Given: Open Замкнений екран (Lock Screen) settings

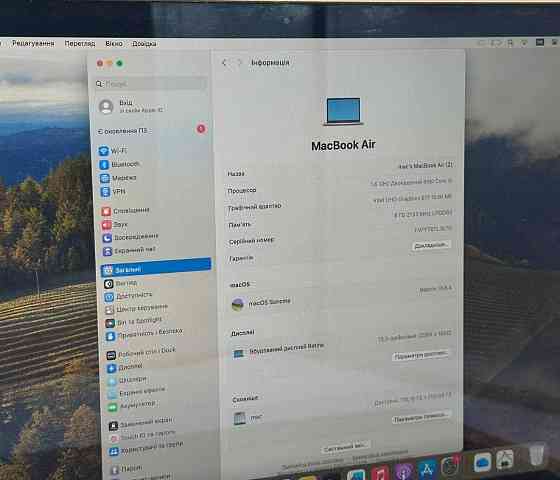Looking at the screenshot, I should 141,423.
